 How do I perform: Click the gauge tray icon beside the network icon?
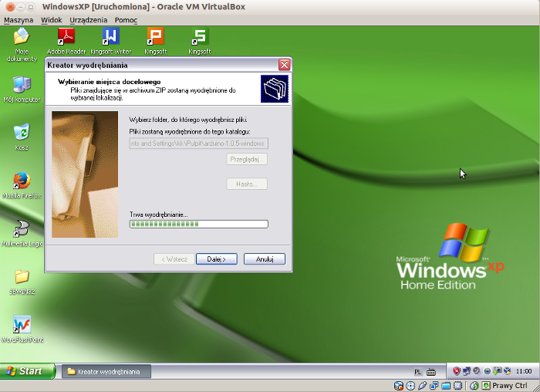coord(478,371)
